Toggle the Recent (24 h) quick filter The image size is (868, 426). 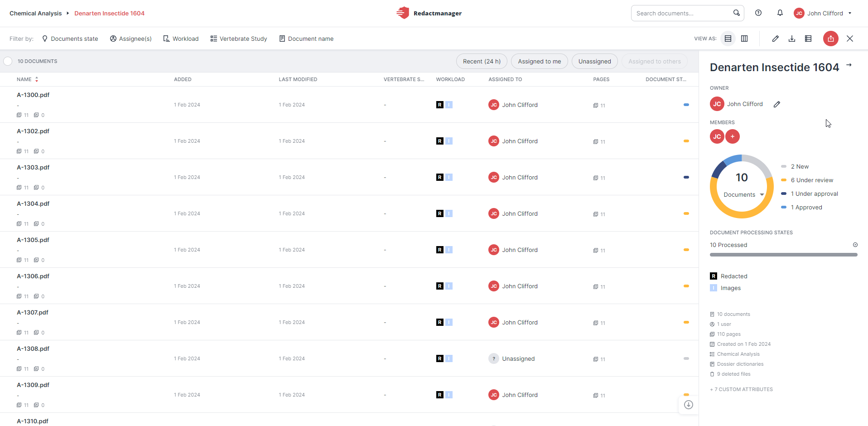482,61
